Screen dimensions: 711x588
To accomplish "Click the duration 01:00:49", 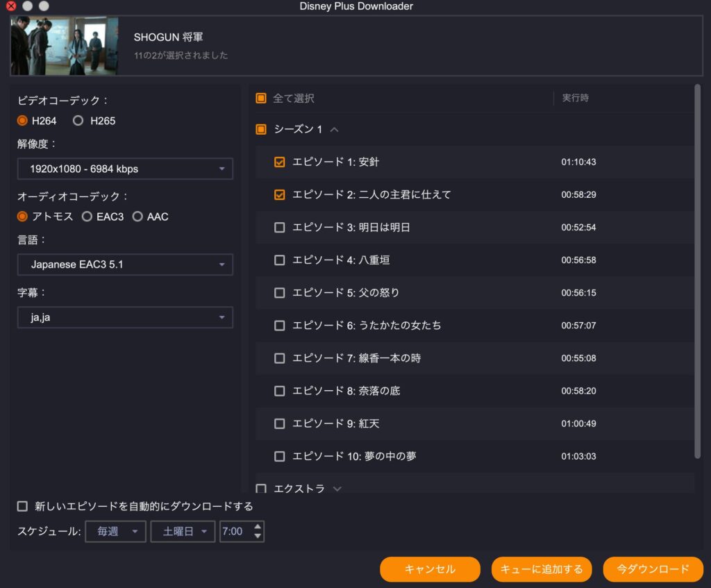I will (x=578, y=423).
